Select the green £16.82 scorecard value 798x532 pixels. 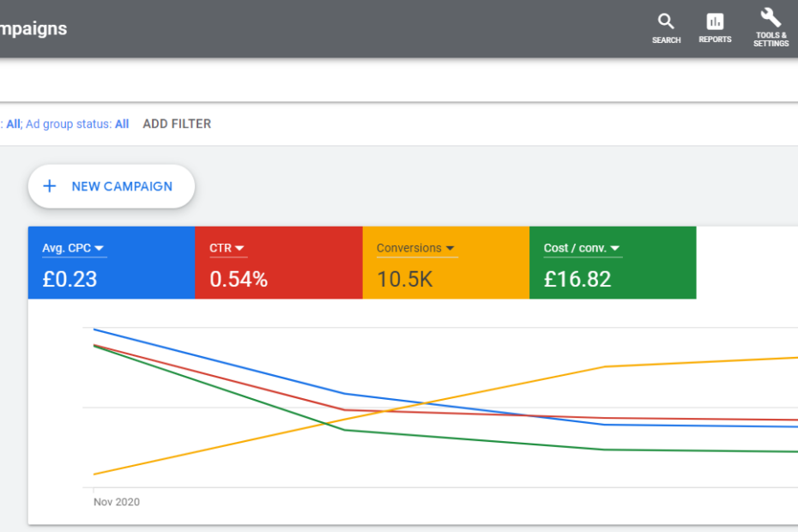[x=577, y=279]
